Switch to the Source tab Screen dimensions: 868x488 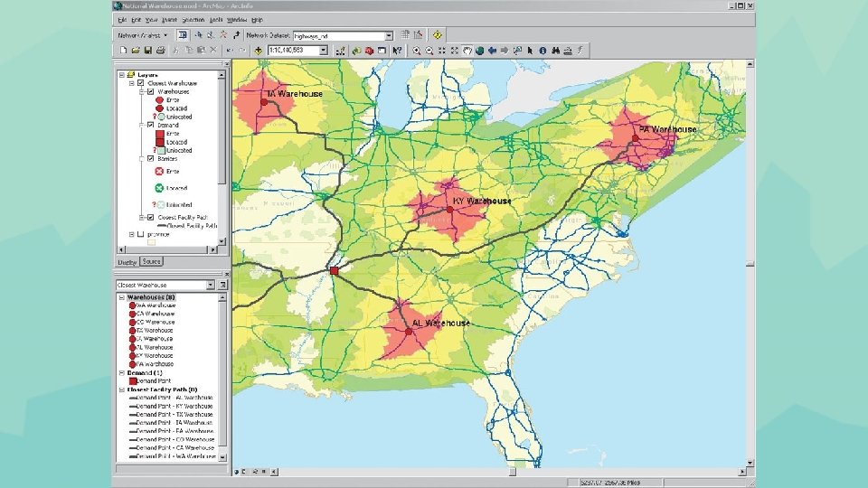[x=151, y=261]
